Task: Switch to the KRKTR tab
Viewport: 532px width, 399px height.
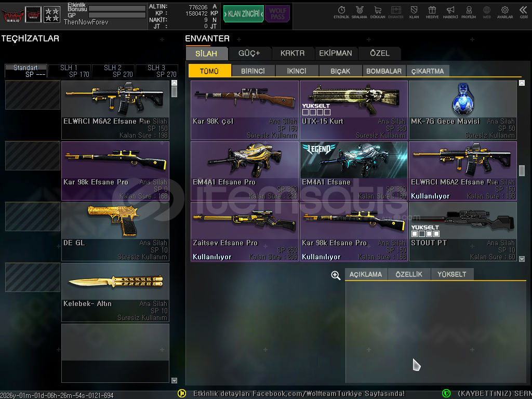Action: point(292,54)
